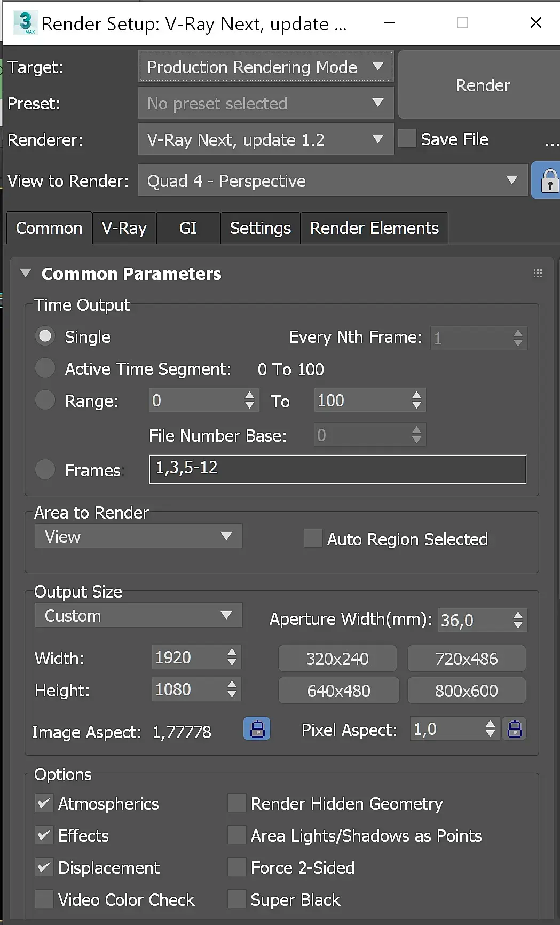Collapse the Common Parameters rollout

click(26, 273)
